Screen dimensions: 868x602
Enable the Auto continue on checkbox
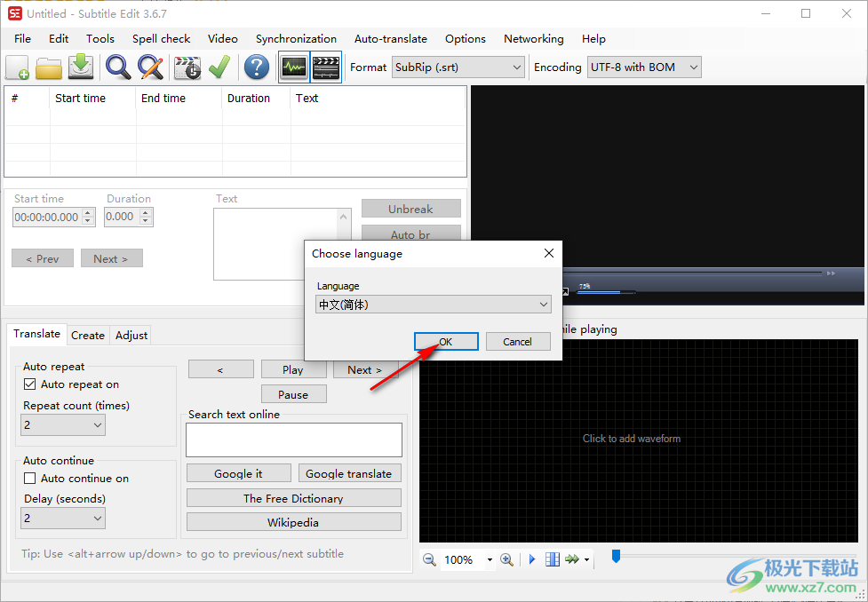tap(30, 478)
